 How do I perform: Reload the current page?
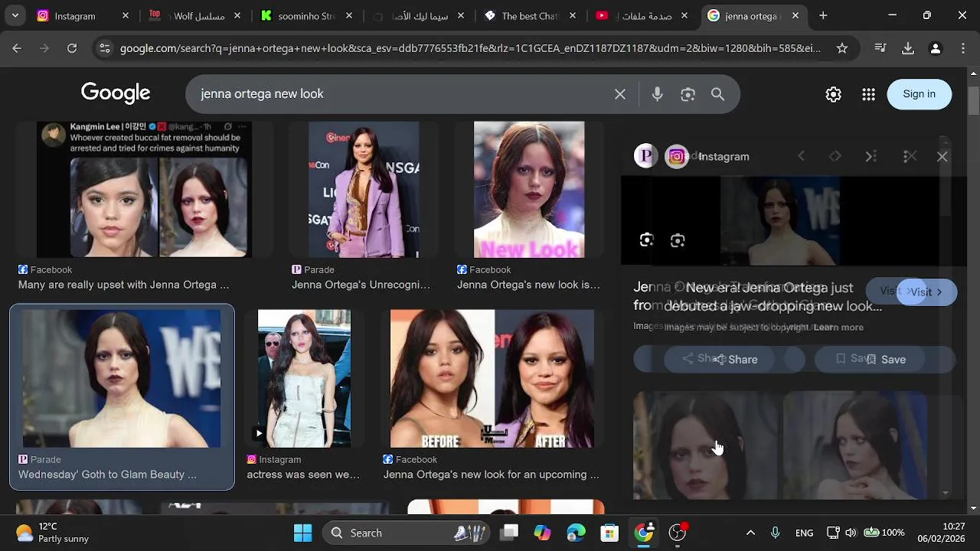[72, 48]
